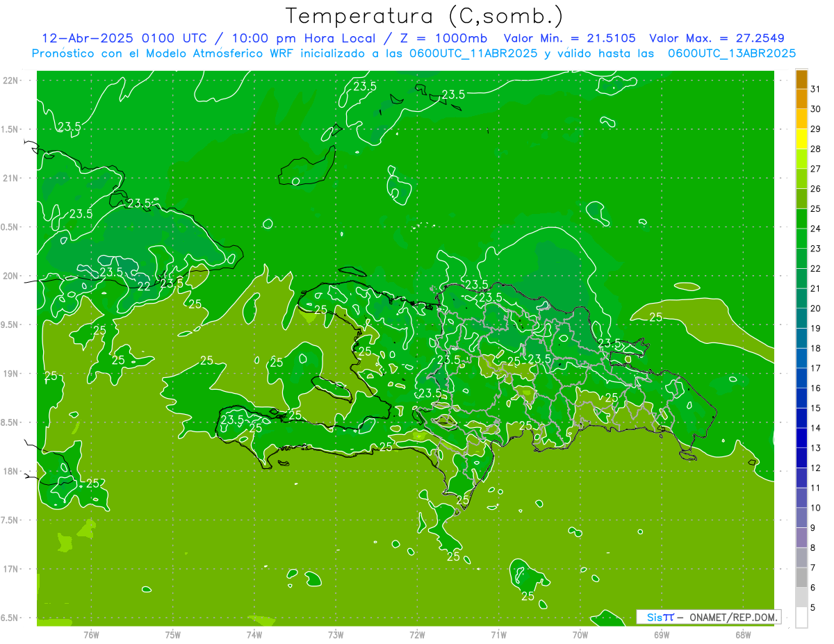The image size is (834, 644).
Task: Click the 17N latitude axis label
Action: (11, 569)
